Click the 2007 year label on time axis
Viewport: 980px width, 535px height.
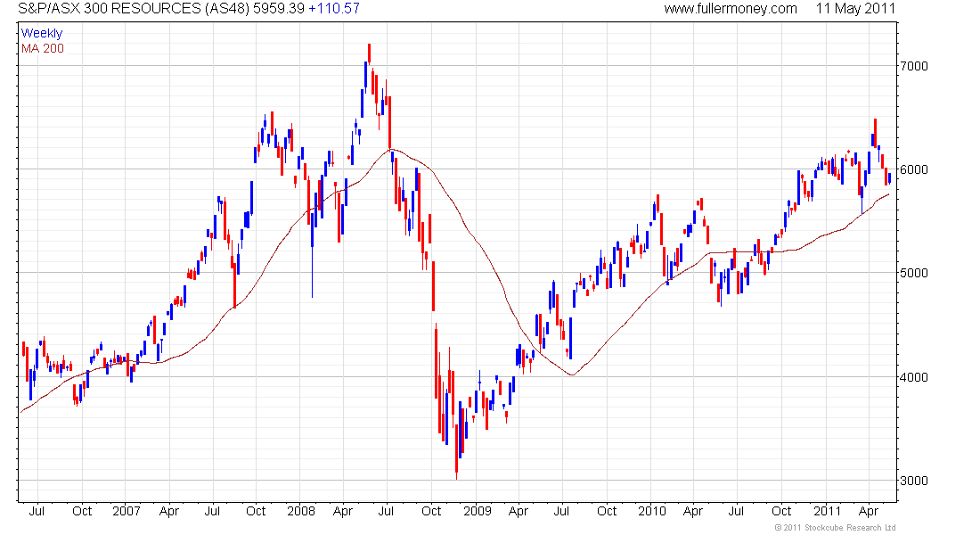(x=127, y=511)
